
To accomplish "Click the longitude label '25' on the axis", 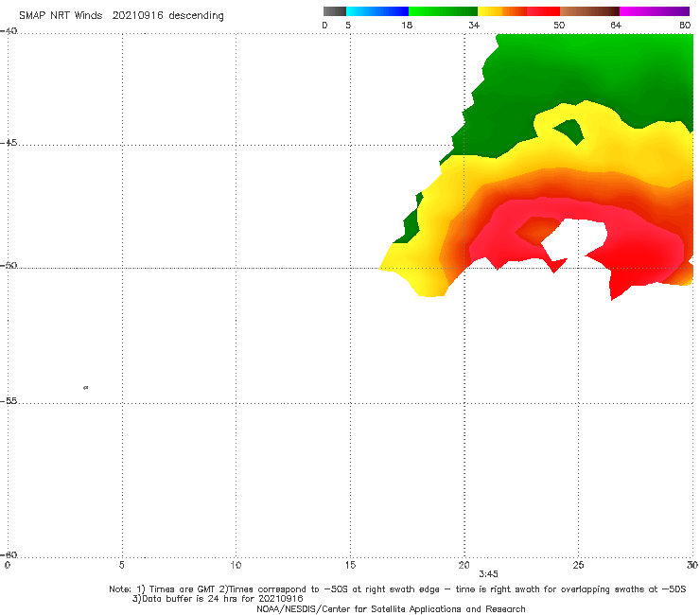I will [578, 565].
